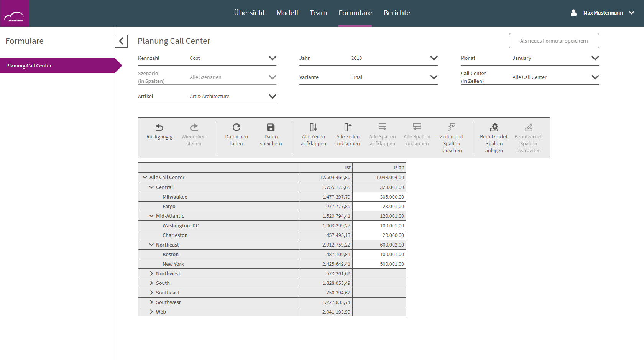Create custom columns with Benutzerdef. Spalten anlegen
This screenshot has height=360, width=644.
(494, 127)
